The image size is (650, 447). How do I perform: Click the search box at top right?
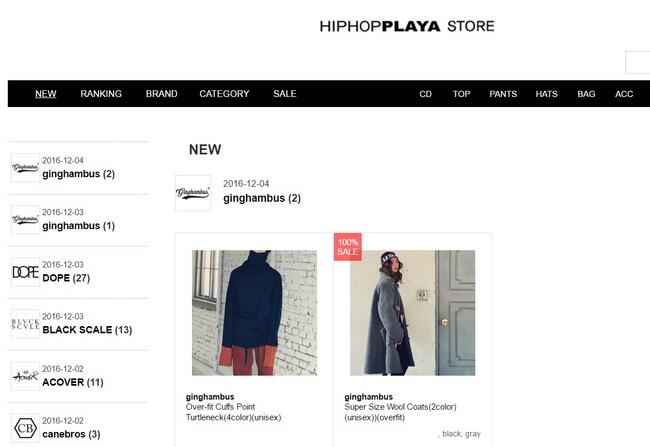[638, 62]
